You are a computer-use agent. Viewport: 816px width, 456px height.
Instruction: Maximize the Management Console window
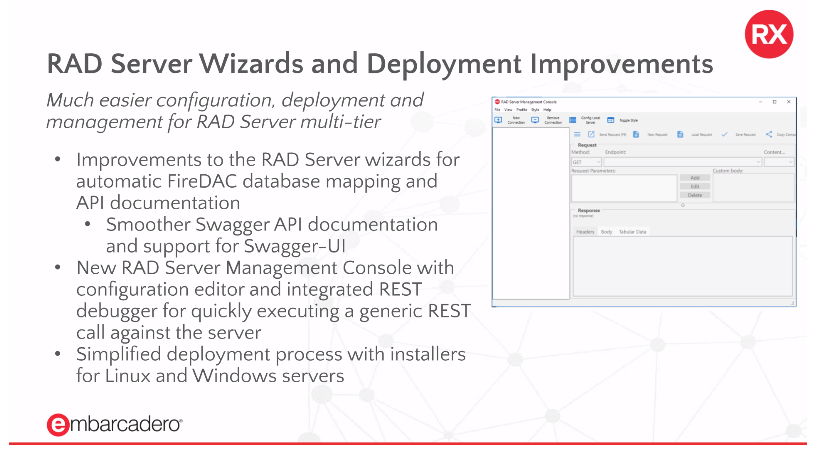774,102
